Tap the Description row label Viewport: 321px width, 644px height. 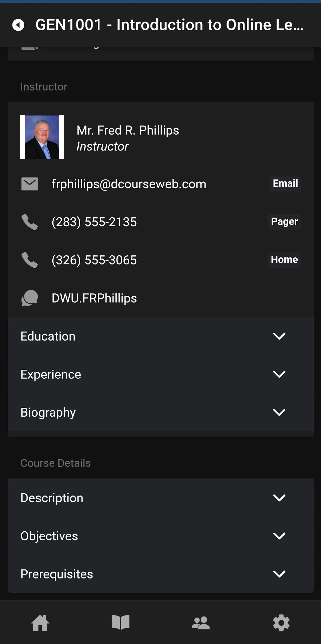52,498
